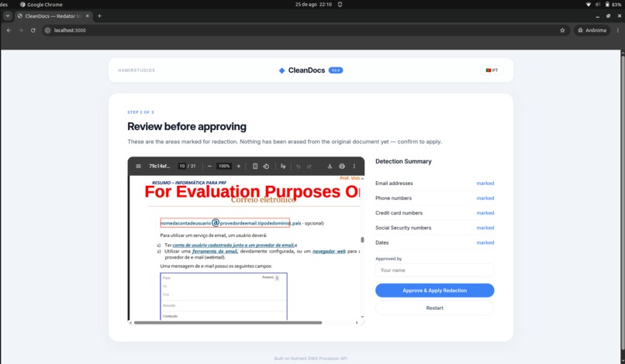Click the PDF vertical scrollbar thumb

[x=362, y=240]
